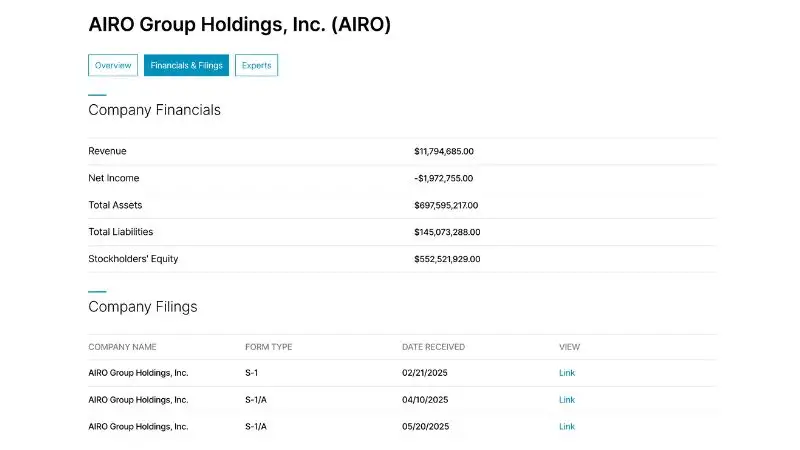800x450 pixels.
Task: Select the date 02/21/2025
Action: [424, 373]
